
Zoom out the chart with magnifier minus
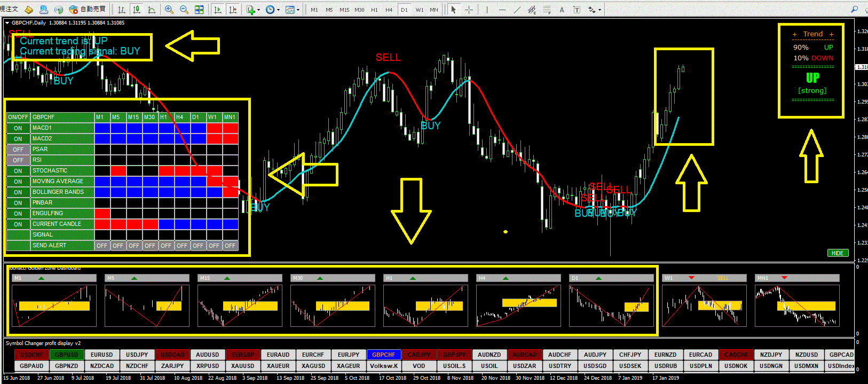184,10
